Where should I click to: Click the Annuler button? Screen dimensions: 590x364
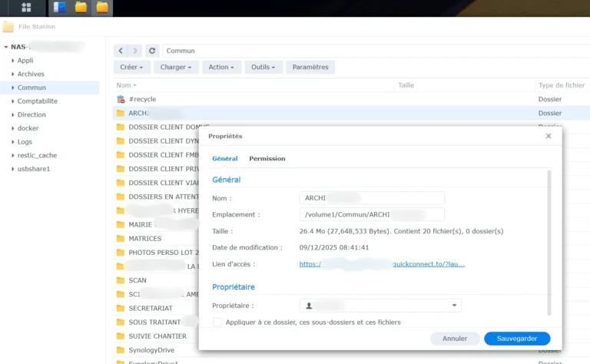[455, 339]
